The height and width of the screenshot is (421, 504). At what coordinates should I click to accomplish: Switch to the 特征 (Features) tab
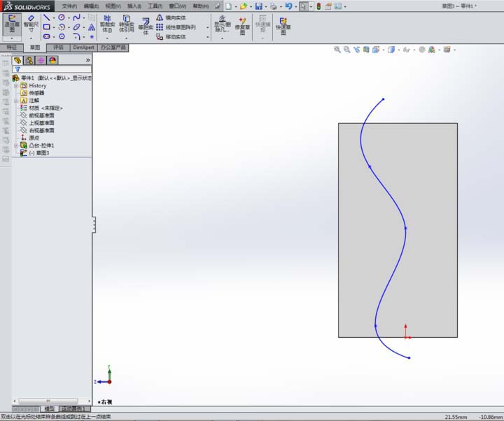12,48
